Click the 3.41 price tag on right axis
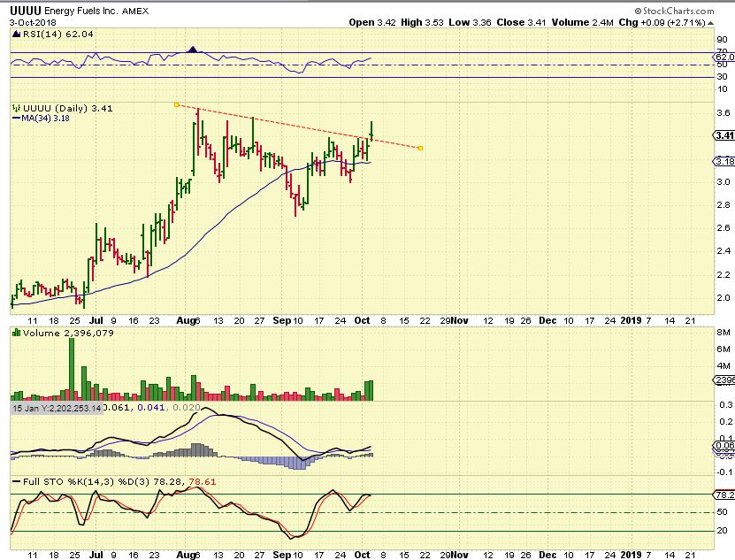Screen dimensions: 735x560 pyautogui.click(x=724, y=135)
